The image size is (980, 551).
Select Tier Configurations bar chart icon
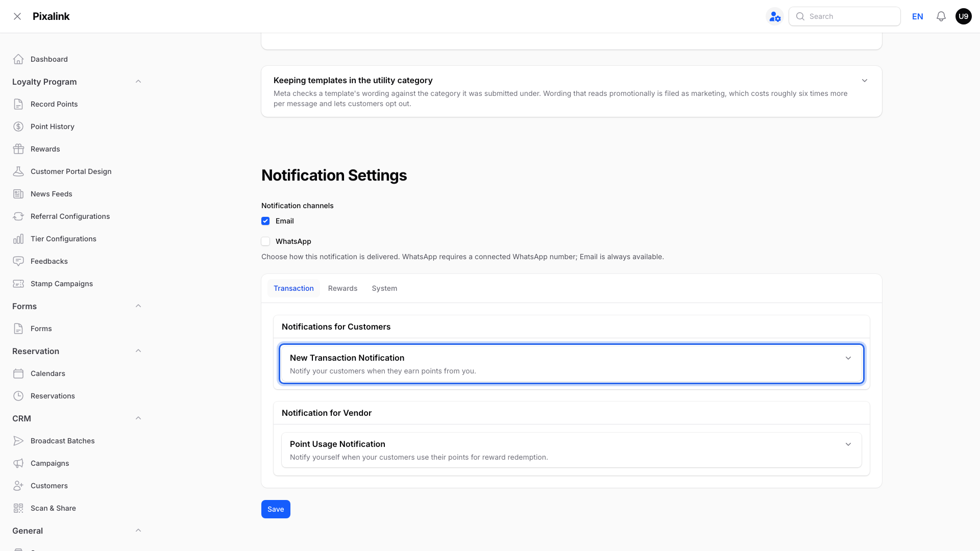coord(18,239)
